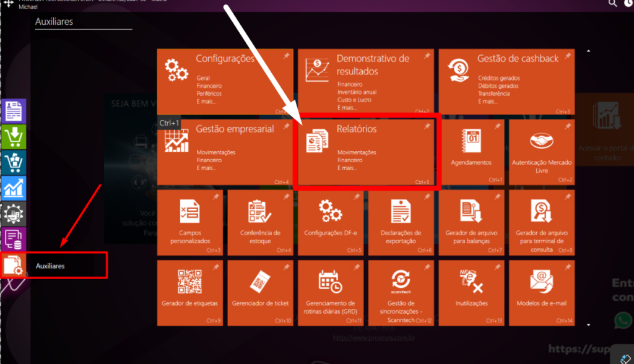Click the purple document database sidebar icon
634x364 pixels.
point(14,239)
